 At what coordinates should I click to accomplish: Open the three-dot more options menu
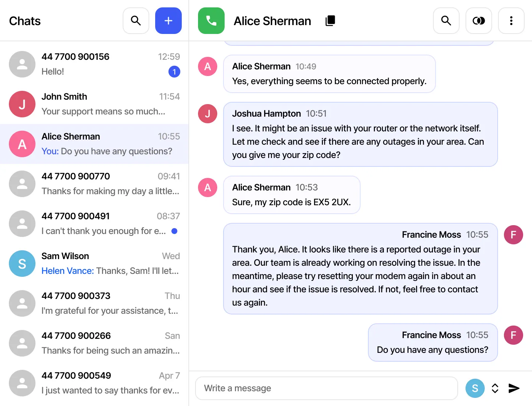(511, 21)
